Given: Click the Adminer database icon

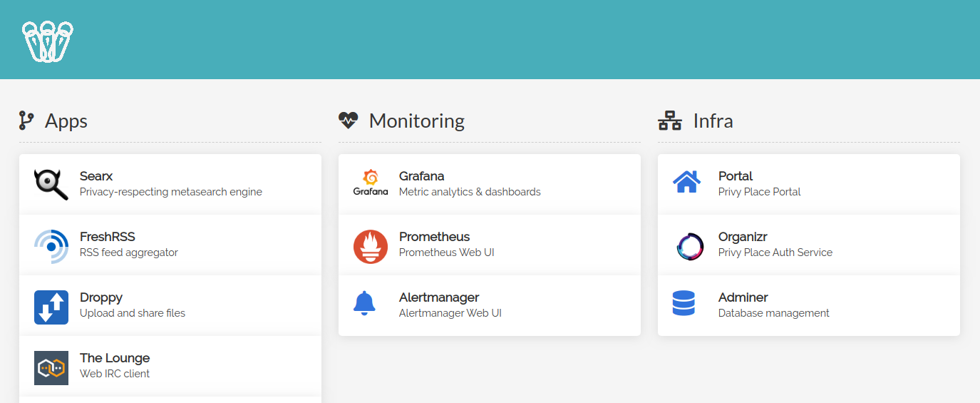Looking at the screenshot, I should [x=684, y=302].
